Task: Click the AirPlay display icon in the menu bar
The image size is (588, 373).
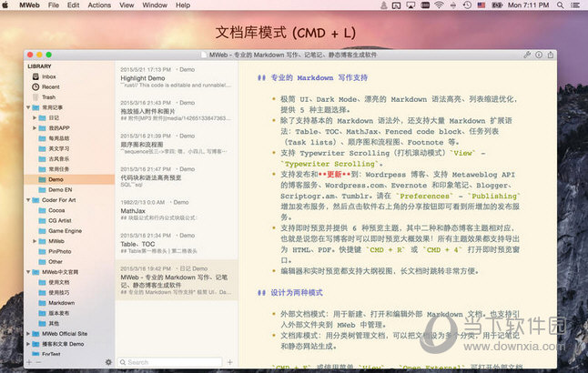Action: pos(411,5)
